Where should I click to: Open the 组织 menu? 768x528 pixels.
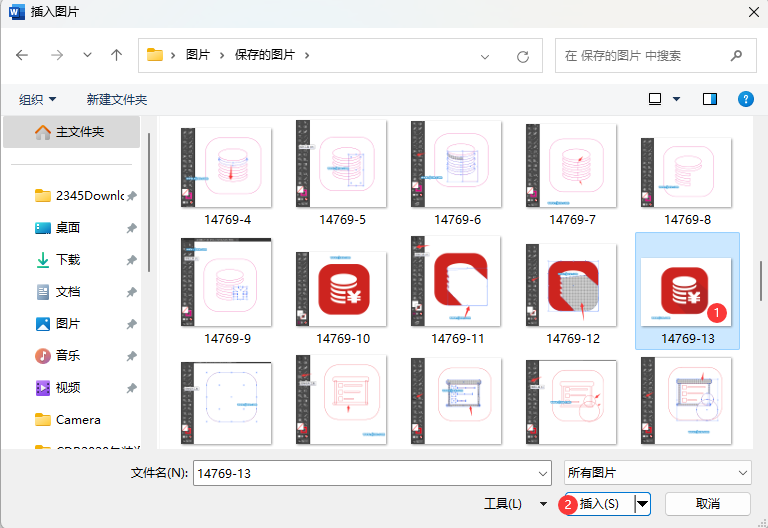tap(37, 99)
